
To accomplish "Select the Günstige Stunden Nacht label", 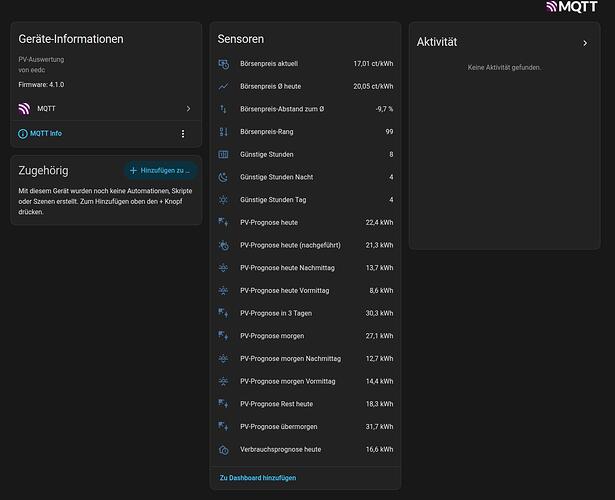I will (x=277, y=177).
